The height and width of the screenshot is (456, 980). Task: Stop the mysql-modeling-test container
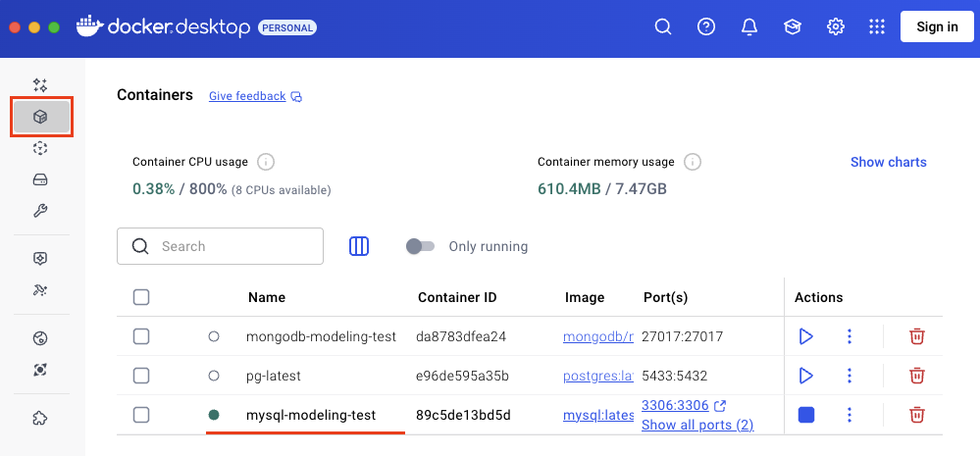pyautogui.click(x=806, y=415)
